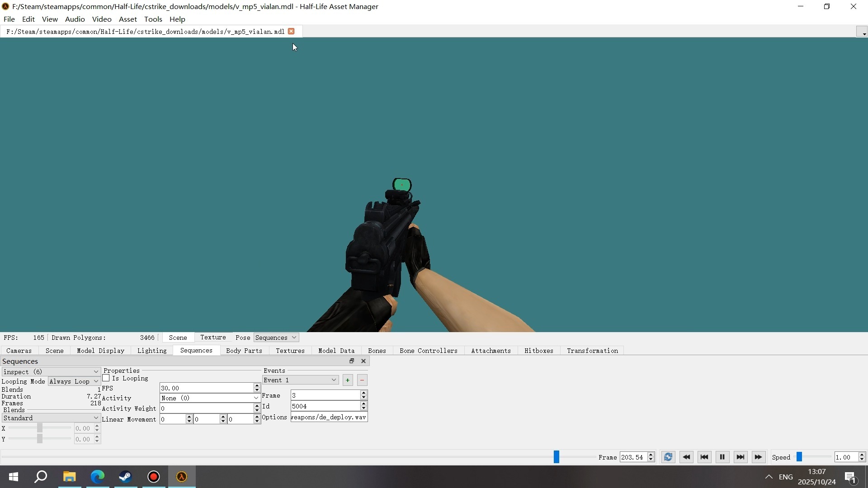The width and height of the screenshot is (868, 488).
Task: Click the event Options input field
Action: [x=329, y=417]
